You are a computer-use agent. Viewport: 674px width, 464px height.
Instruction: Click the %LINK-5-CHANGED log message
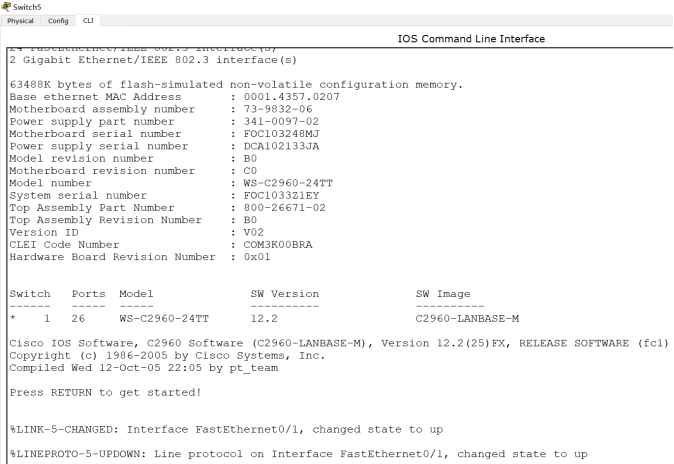tap(226, 430)
